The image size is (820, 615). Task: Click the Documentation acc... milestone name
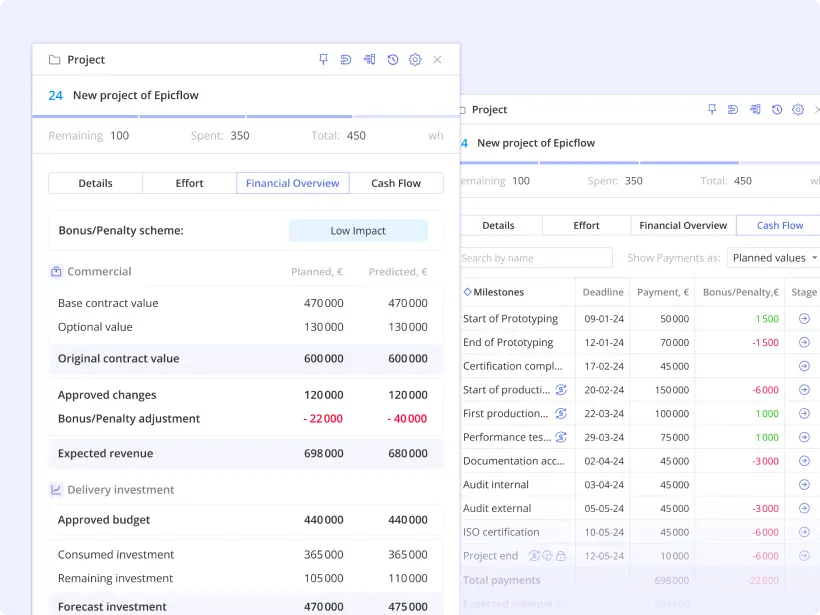[x=514, y=461]
